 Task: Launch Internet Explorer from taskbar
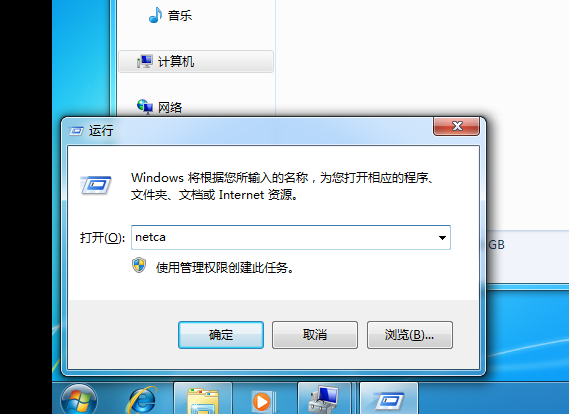pyautogui.click(x=142, y=399)
